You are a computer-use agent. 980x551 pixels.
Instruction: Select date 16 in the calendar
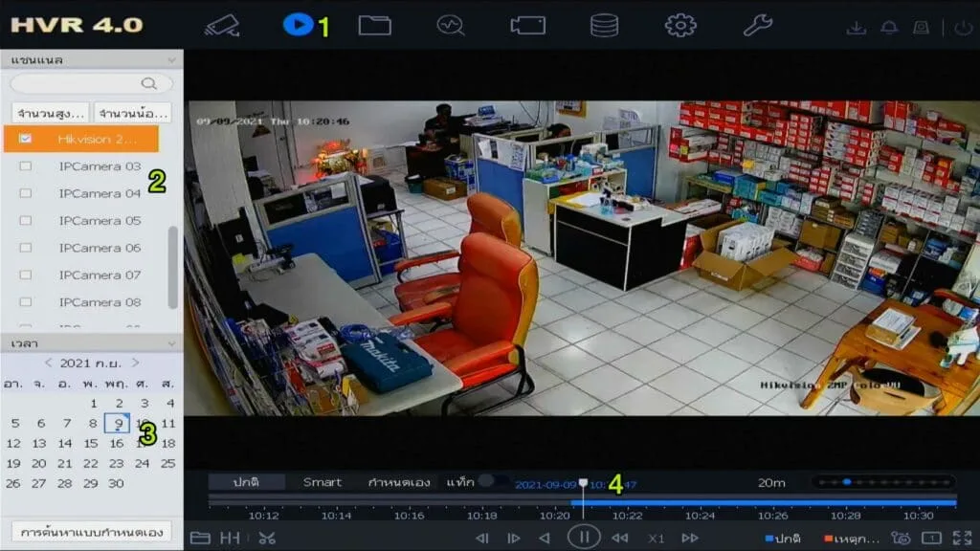(116, 444)
